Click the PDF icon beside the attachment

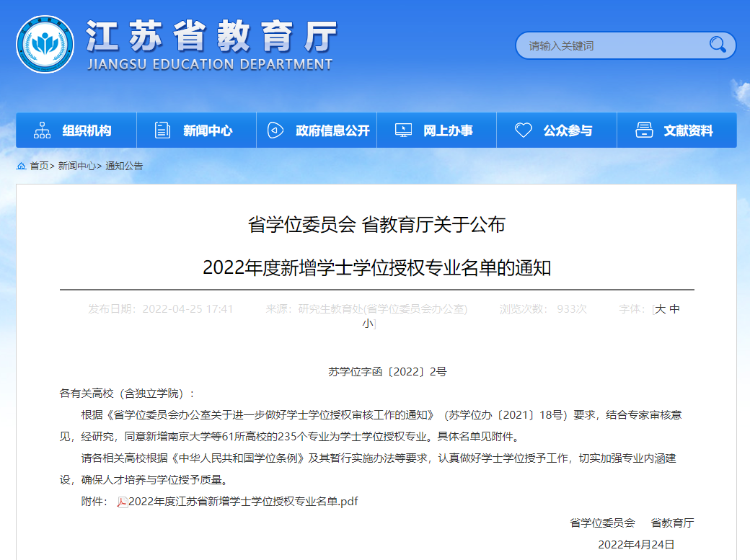coord(122,502)
